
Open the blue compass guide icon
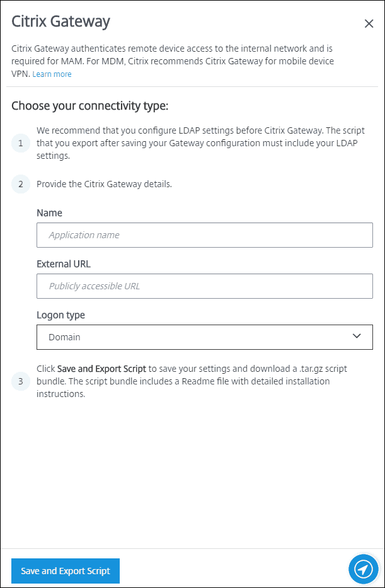[x=364, y=569]
